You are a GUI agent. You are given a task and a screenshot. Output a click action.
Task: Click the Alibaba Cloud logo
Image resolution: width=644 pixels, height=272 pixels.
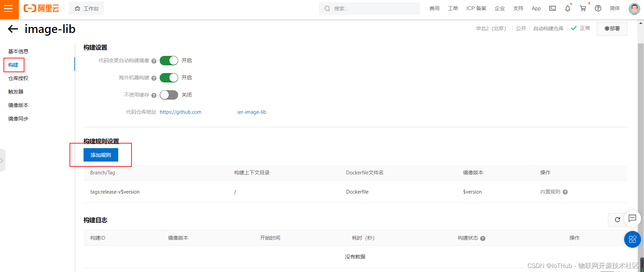point(41,8)
